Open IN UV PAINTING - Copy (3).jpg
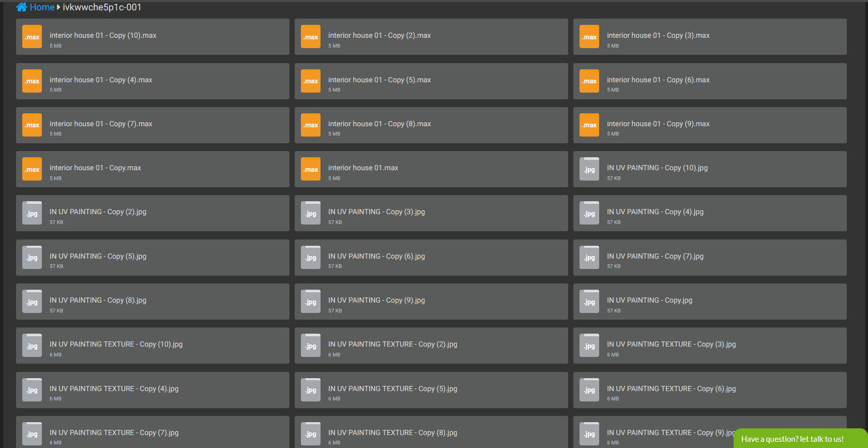868x448 pixels. click(x=376, y=212)
